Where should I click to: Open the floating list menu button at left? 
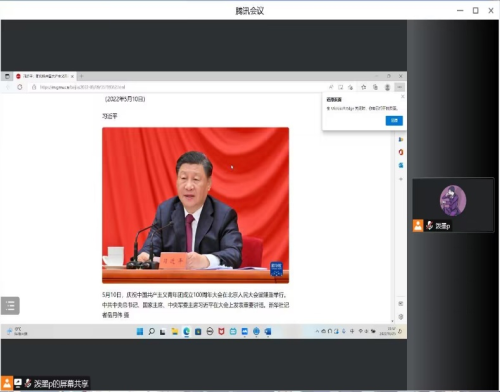pos(10,305)
